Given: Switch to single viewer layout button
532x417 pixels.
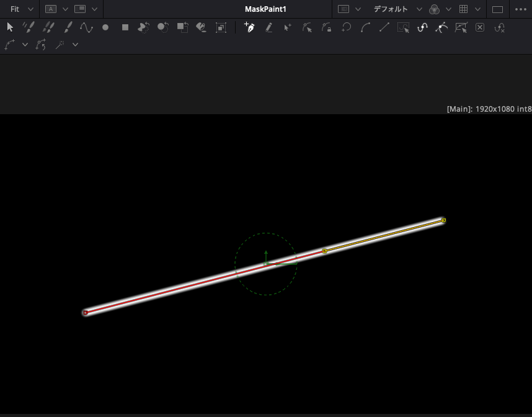Looking at the screenshot, I should tap(497, 9).
